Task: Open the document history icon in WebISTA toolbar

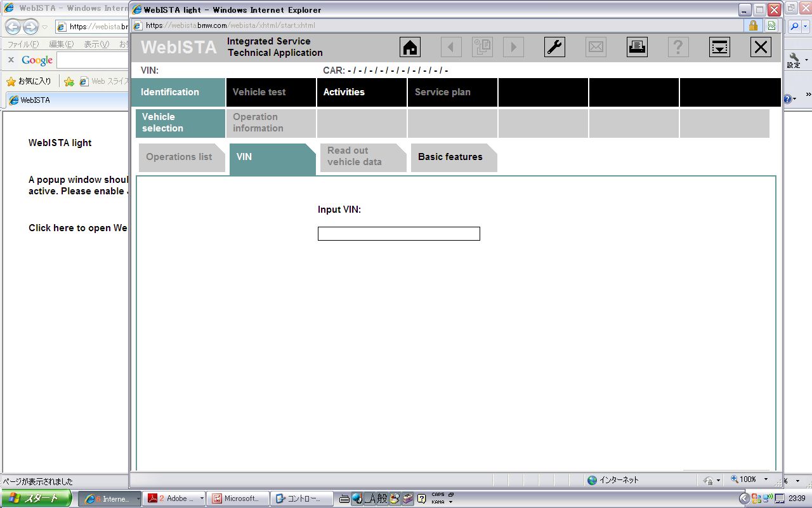Action: coord(482,47)
